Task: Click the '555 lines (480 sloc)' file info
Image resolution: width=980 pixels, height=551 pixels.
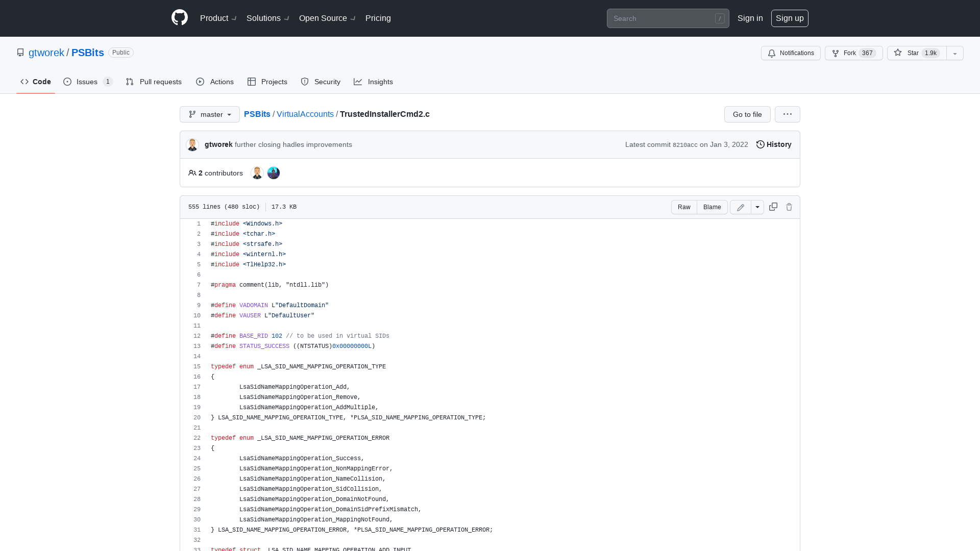Action: [224, 207]
